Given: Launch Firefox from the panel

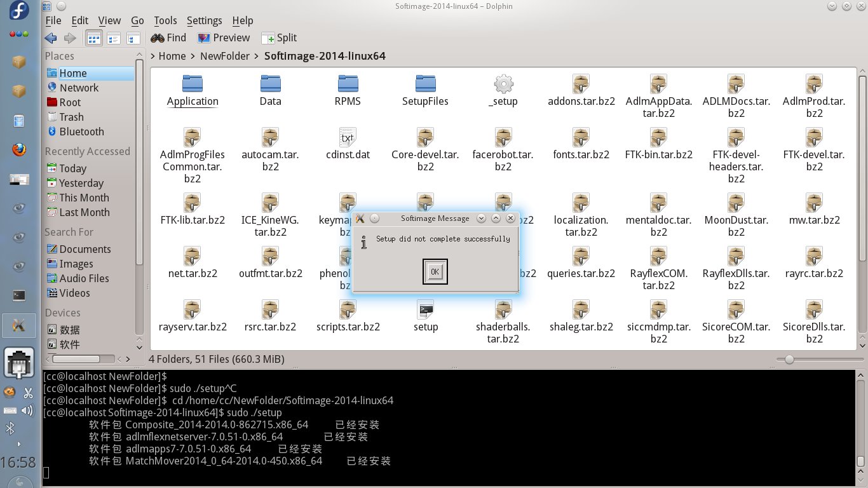Looking at the screenshot, I should [x=19, y=150].
